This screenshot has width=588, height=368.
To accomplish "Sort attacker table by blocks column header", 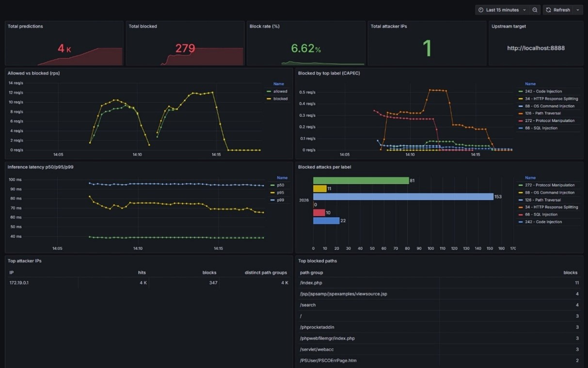I will [x=209, y=272].
